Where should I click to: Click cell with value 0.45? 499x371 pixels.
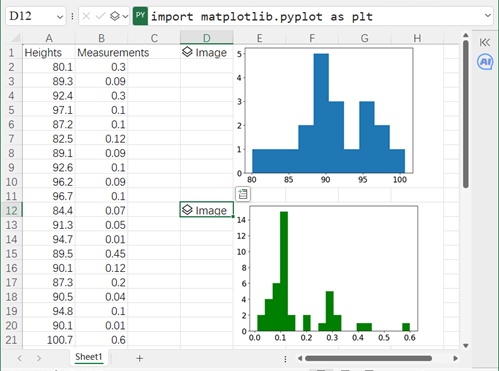click(x=101, y=253)
